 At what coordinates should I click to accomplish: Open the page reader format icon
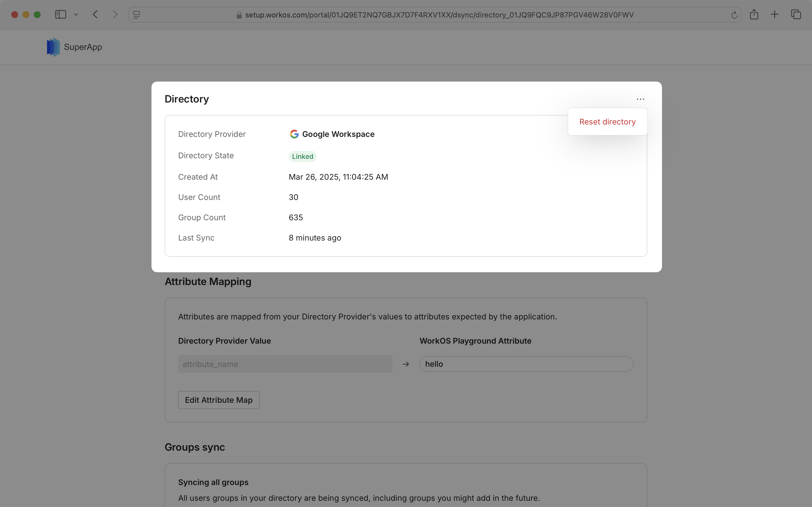tap(136, 15)
